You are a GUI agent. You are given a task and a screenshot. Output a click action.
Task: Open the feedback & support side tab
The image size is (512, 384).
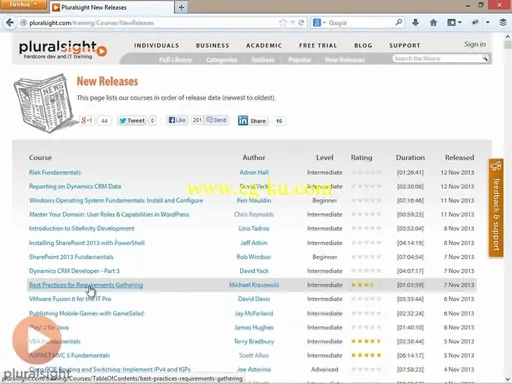(x=496, y=208)
